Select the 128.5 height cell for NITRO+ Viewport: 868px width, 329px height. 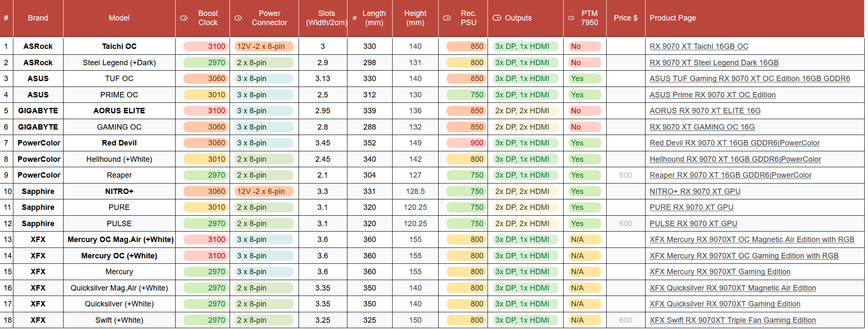tap(415, 191)
